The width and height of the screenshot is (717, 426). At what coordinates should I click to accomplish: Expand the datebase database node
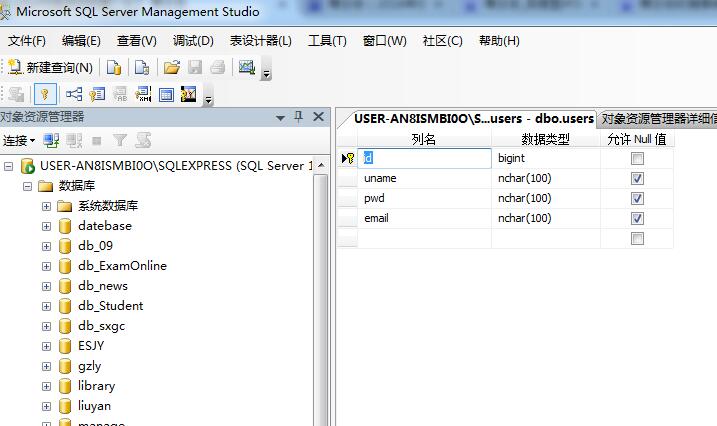coord(46,226)
